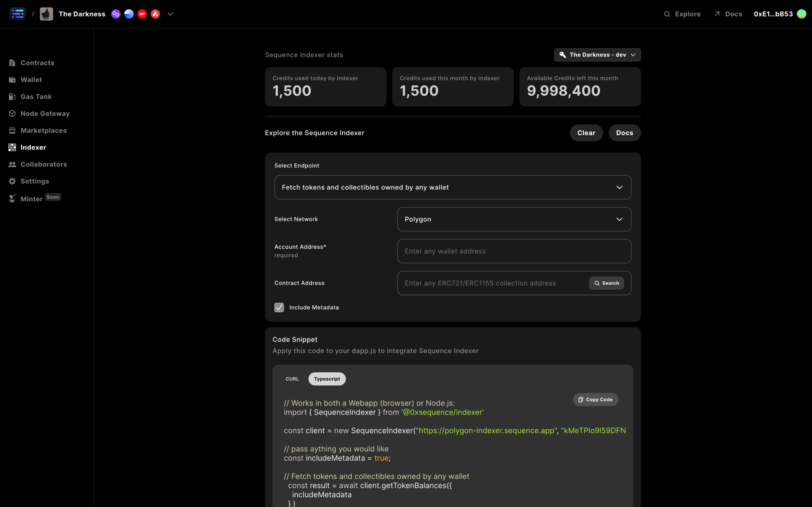The width and height of the screenshot is (812, 507).
Task: Click the Copy Code button
Action: (595, 399)
